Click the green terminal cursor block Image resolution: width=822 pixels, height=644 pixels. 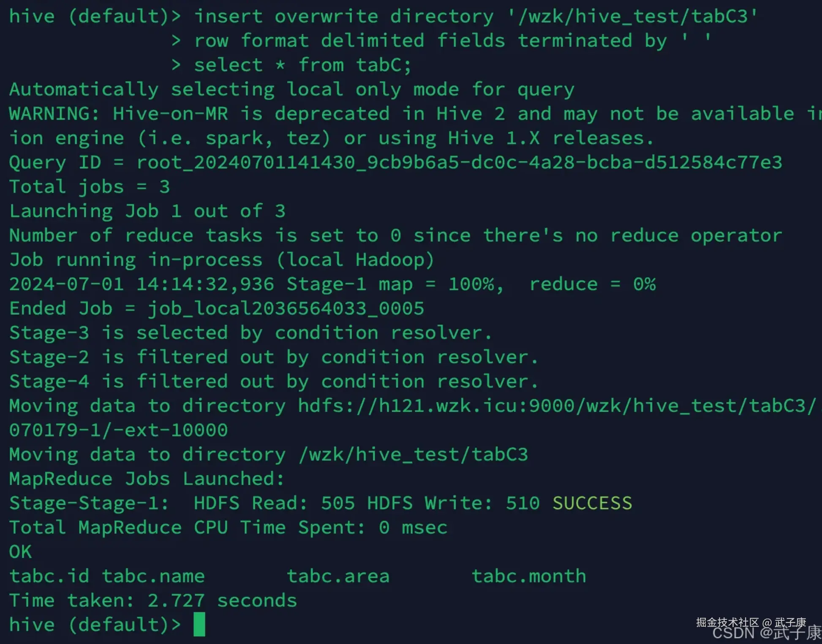click(x=199, y=624)
